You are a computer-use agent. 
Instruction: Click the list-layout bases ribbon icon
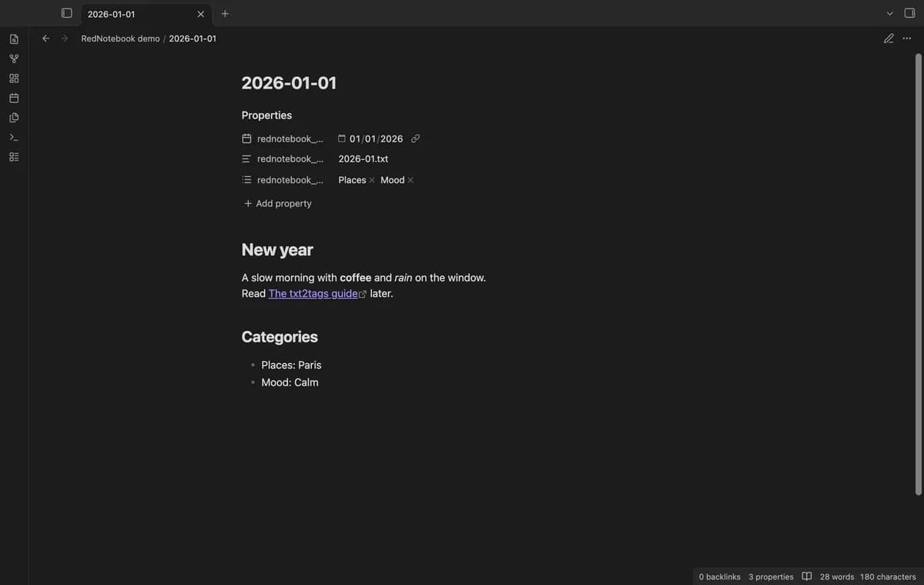14,157
